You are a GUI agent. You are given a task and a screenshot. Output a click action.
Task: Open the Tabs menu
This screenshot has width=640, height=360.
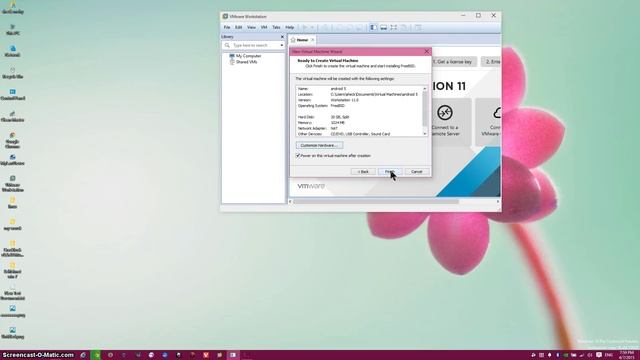pyautogui.click(x=276, y=27)
